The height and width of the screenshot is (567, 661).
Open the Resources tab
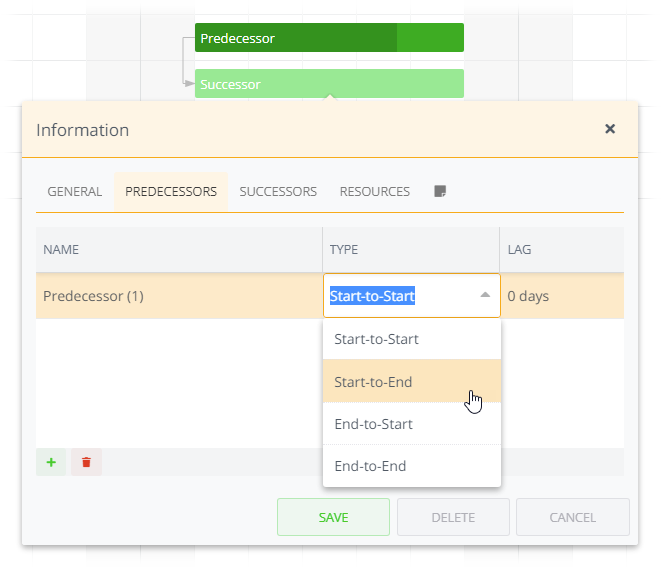click(x=375, y=191)
